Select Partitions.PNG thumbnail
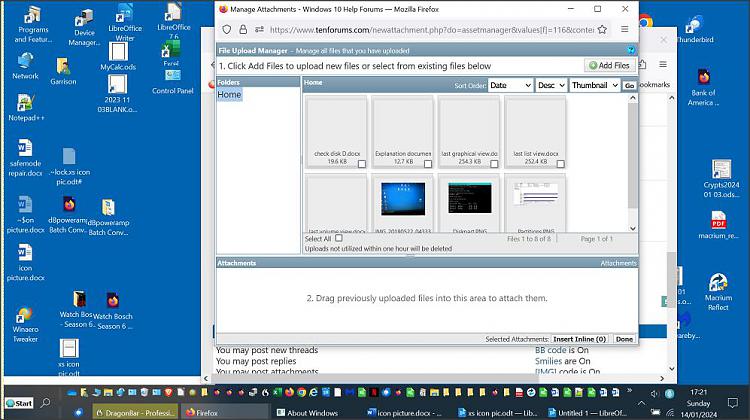The image size is (750, 420). point(536,194)
